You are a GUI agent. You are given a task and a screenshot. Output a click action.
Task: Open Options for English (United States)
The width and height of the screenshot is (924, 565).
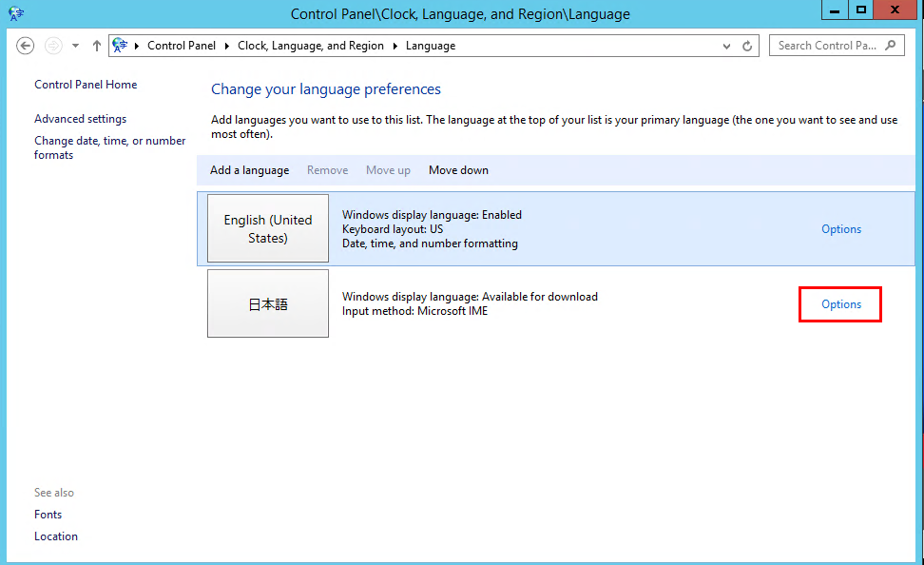(x=840, y=228)
